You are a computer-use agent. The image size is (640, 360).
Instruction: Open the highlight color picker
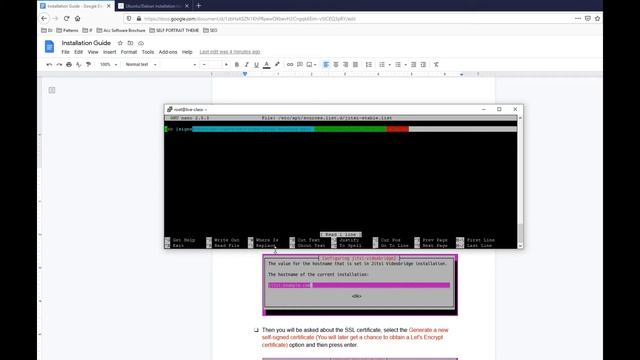(277, 64)
